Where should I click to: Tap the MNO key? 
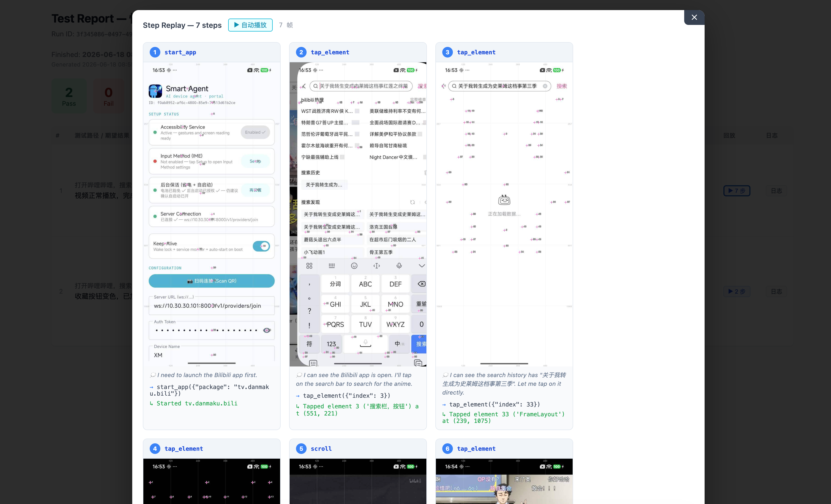tap(395, 304)
